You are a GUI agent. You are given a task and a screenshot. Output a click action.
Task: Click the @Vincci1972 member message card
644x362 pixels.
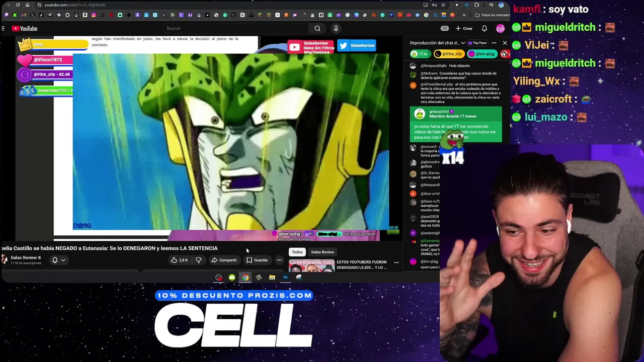tap(456, 124)
